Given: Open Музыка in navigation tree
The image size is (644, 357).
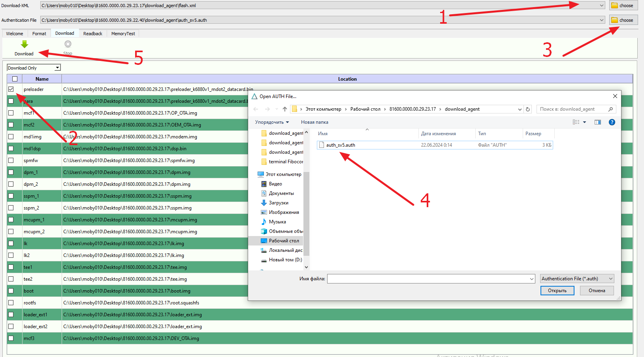Looking at the screenshot, I should pyautogui.click(x=277, y=222).
